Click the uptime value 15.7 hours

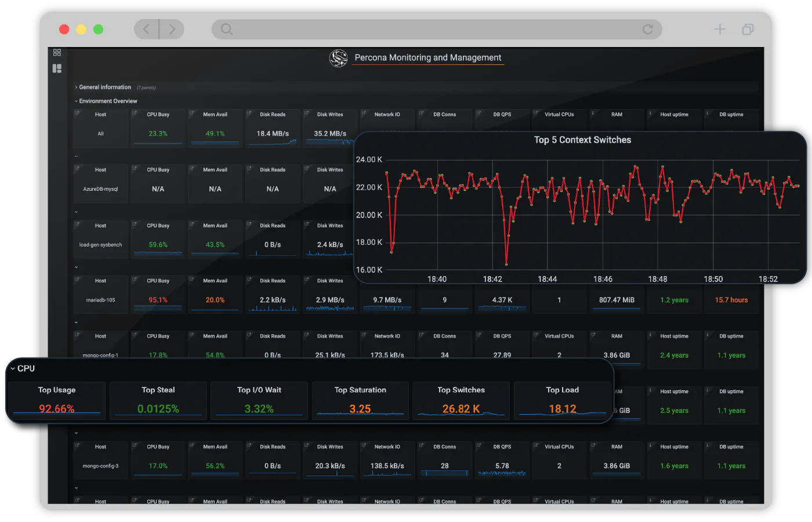point(731,300)
